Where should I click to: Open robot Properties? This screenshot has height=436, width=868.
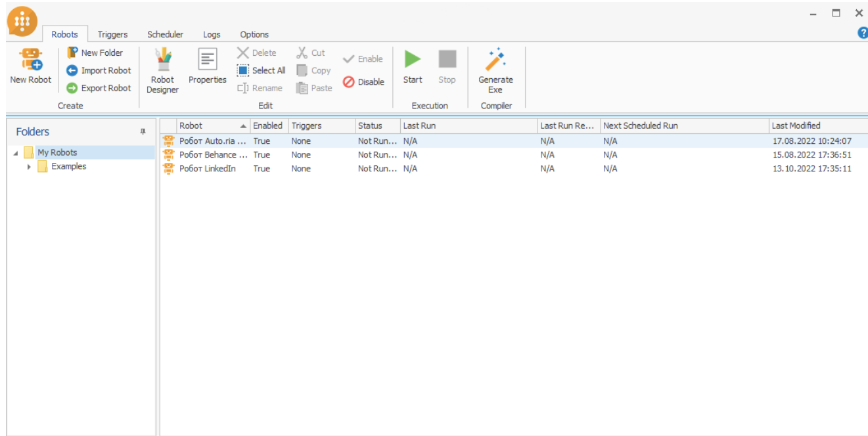point(208,67)
